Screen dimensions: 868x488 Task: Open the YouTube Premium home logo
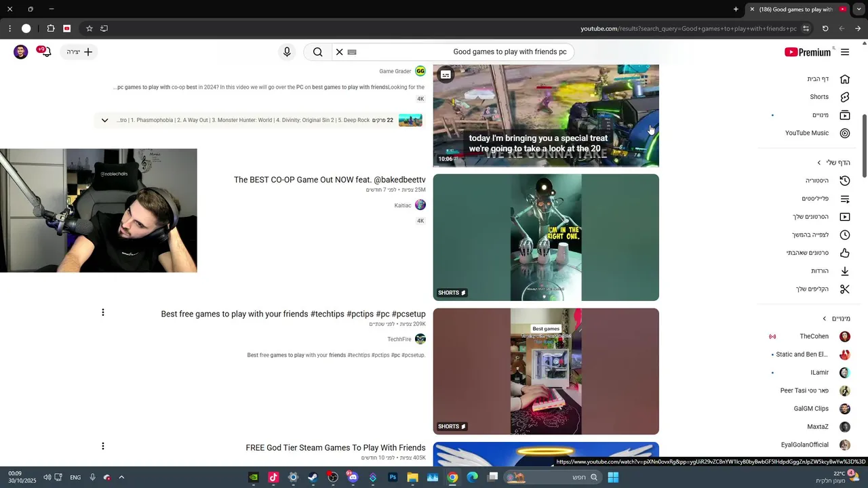[808, 52]
